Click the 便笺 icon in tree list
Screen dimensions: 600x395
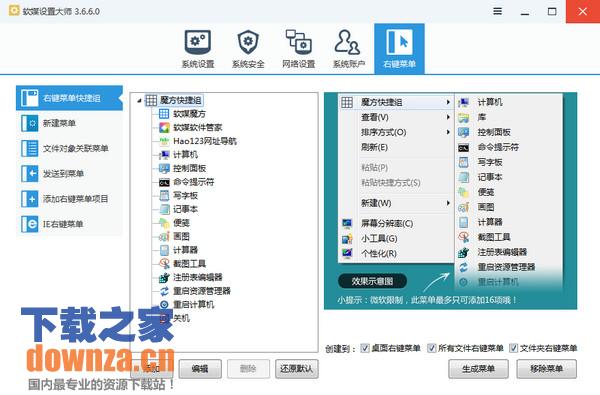click(164, 223)
